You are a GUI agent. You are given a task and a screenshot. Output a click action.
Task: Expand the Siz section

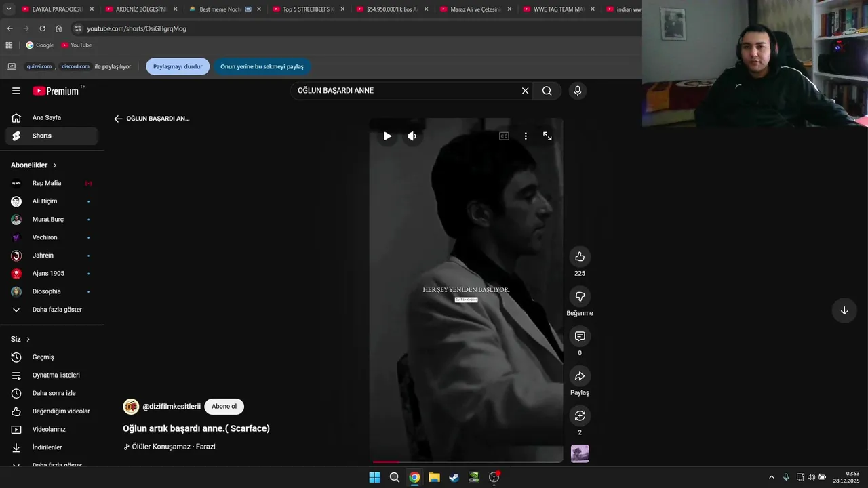(20, 339)
